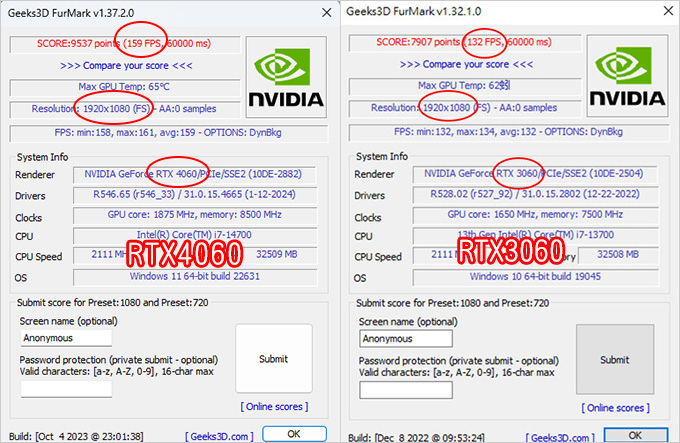
Task: Click the Core i7-14700 CPU field
Action: [x=195, y=235]
